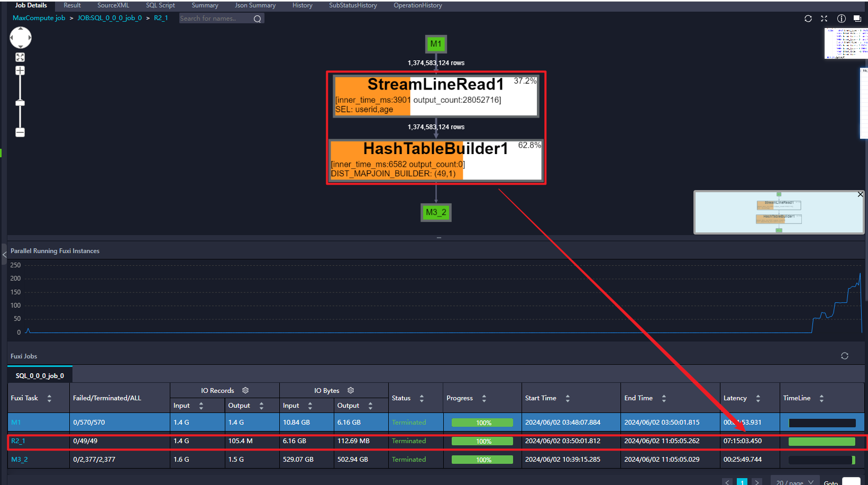Open the Summary tab
Image resolution: width=868 pixels, height=485 pixels.
(x=205, y=5)
